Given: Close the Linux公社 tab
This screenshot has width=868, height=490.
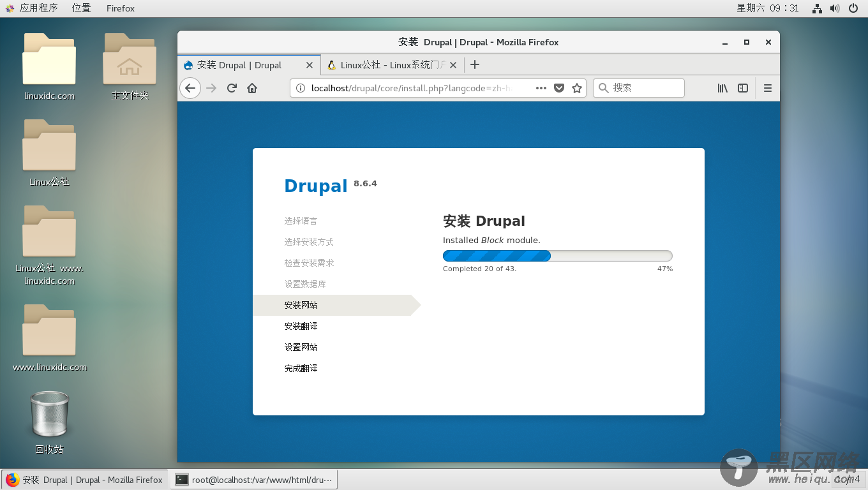Looking at the screenshot, I should tap(453, 65).
